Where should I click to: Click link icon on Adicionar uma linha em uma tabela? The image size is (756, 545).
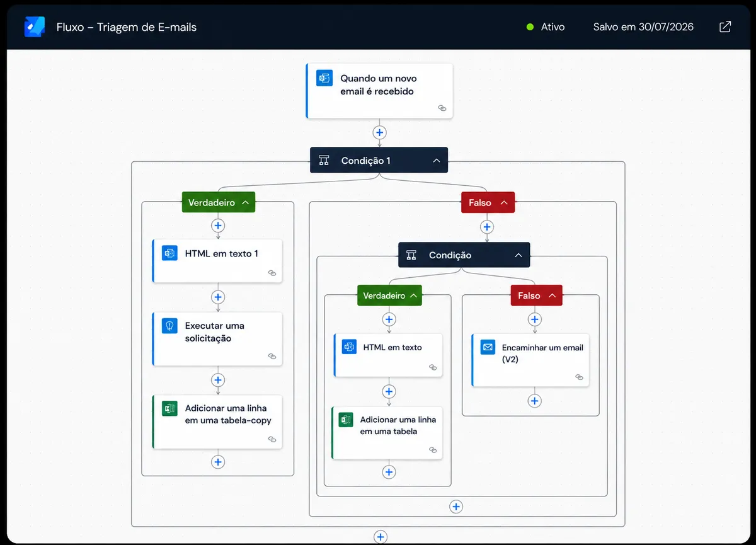coord(433,450)
